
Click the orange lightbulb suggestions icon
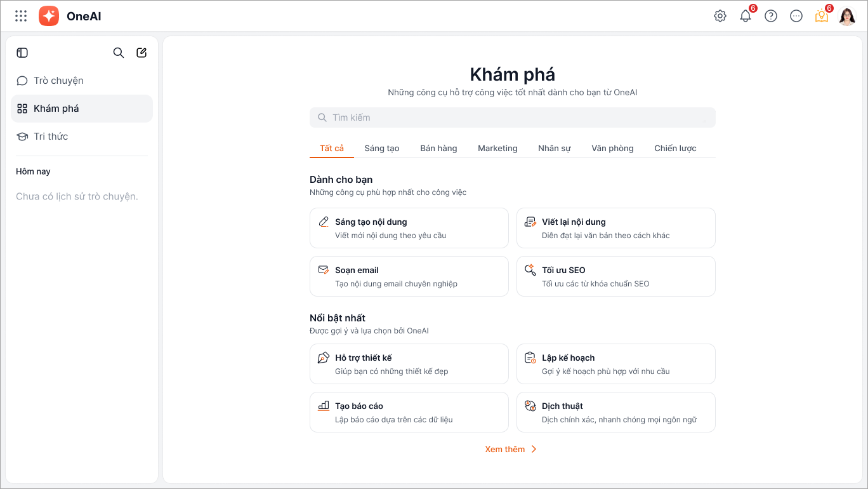coord(822,17)
